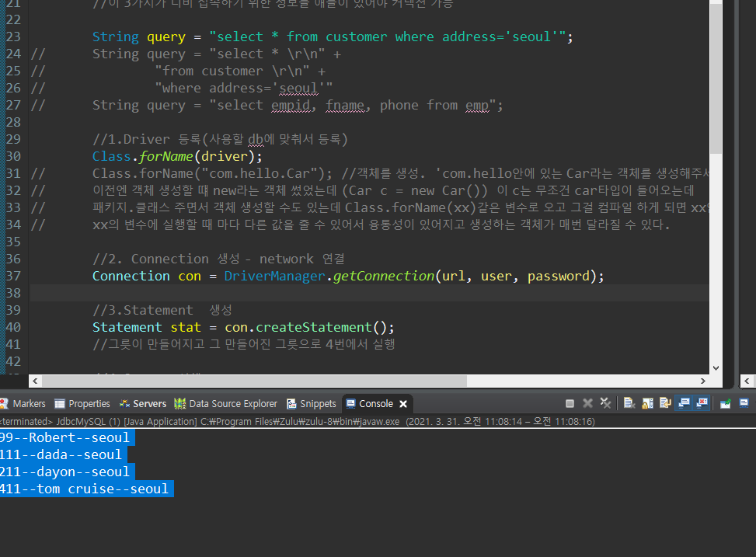This screenshot has height=557, width=756.
Task: Click the Pin Console icon
Action: [725, 404]
